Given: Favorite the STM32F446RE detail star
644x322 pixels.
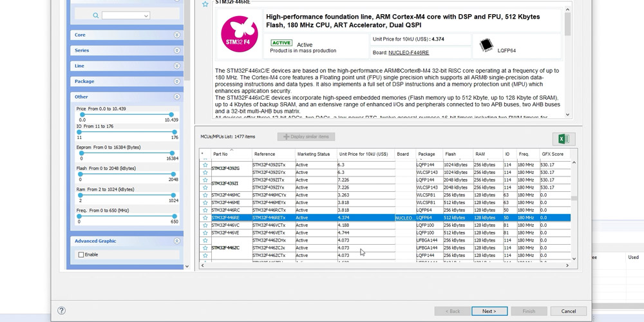Looking at the screenshot, I should pyautogui.click(x=205, y=4).
